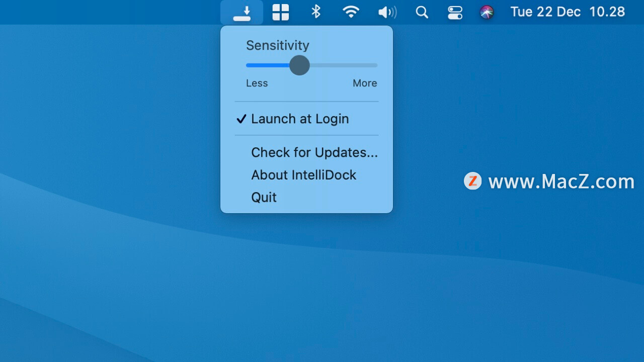
Task: Open the four-square grid menu bar icon
Action: 281,12
